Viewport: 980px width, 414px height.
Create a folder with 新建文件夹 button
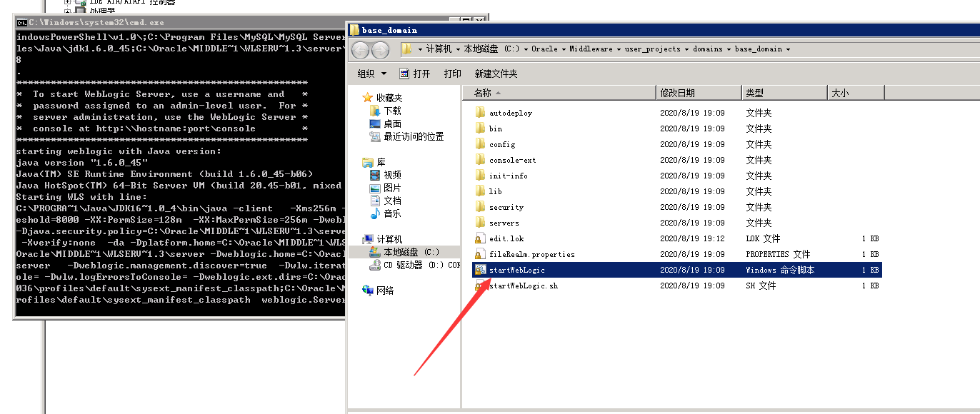point(496,74)
